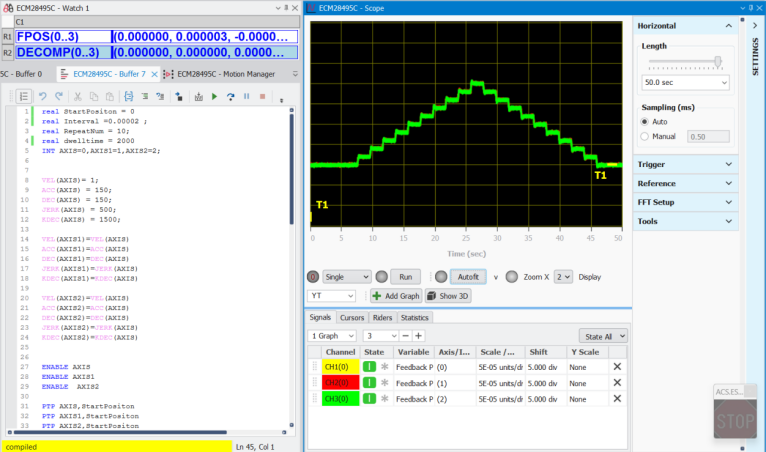Open the Single trigger mode dropdown

348,276
